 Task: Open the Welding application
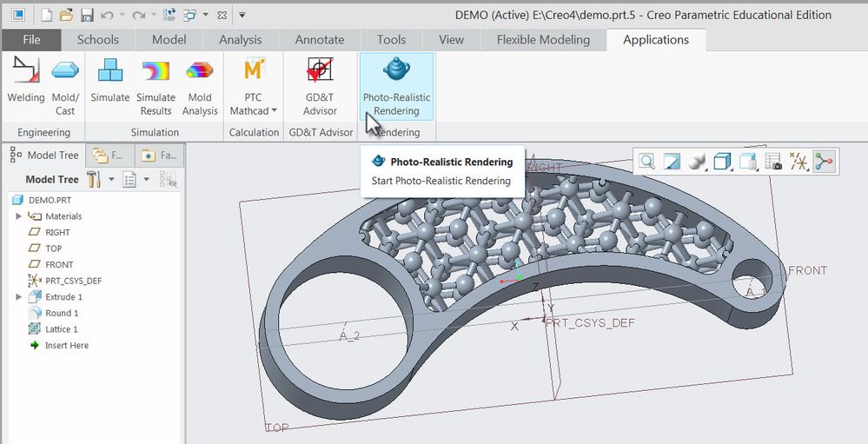(25, 85)
